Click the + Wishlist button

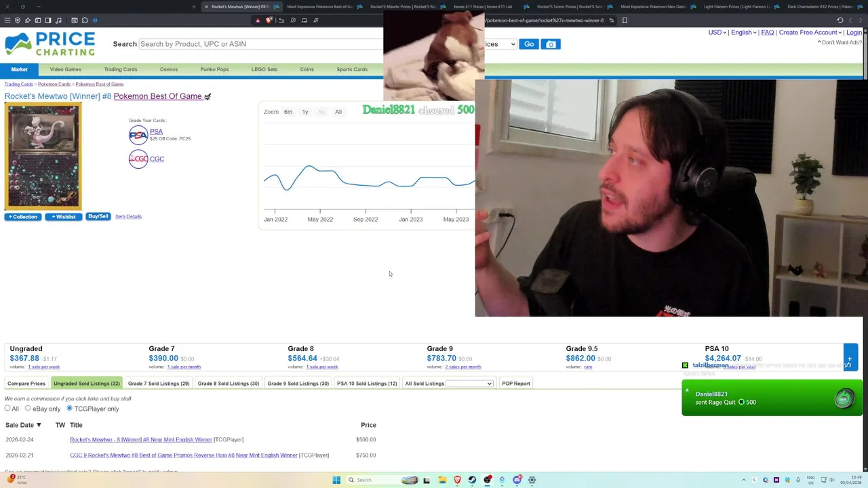[x=64, y=217]
